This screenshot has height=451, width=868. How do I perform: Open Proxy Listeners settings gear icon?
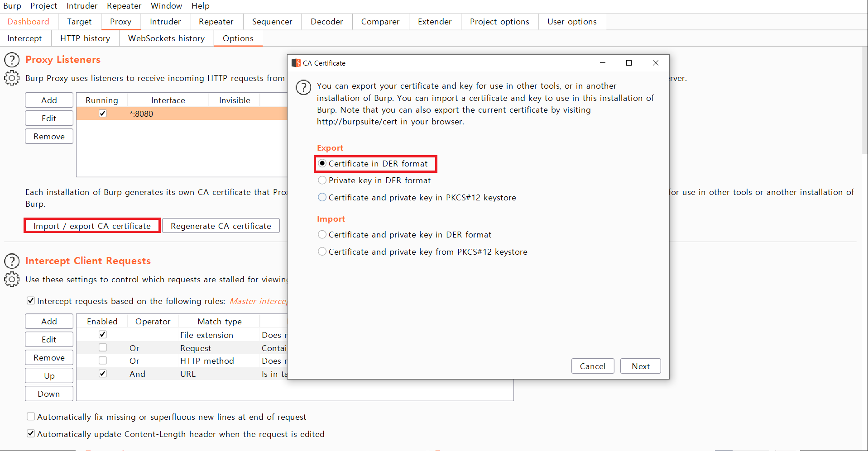(12, 78)
